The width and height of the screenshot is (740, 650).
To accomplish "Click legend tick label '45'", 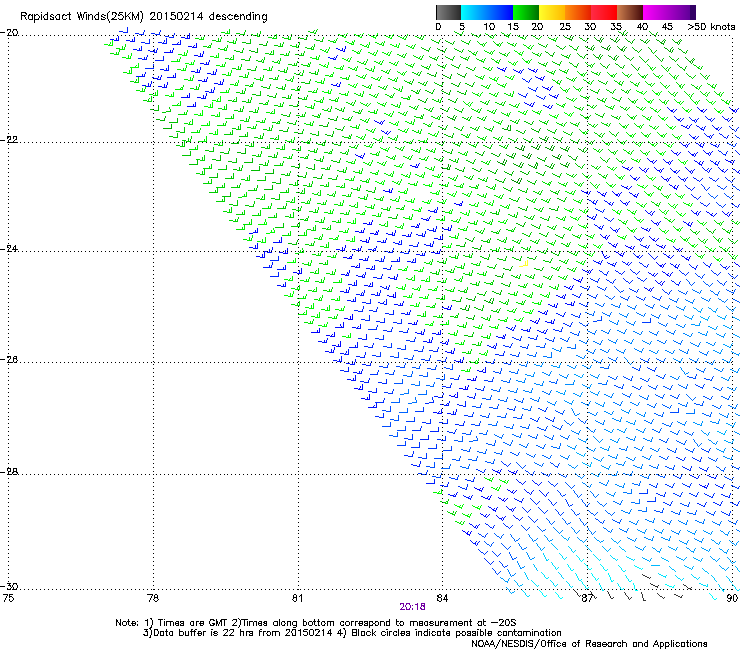I will (x=667, y=27).
